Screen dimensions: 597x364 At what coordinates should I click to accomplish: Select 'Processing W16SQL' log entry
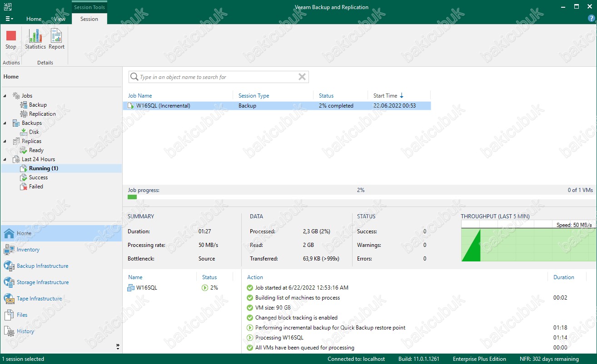pyautogui.click(x=275, y=338)
